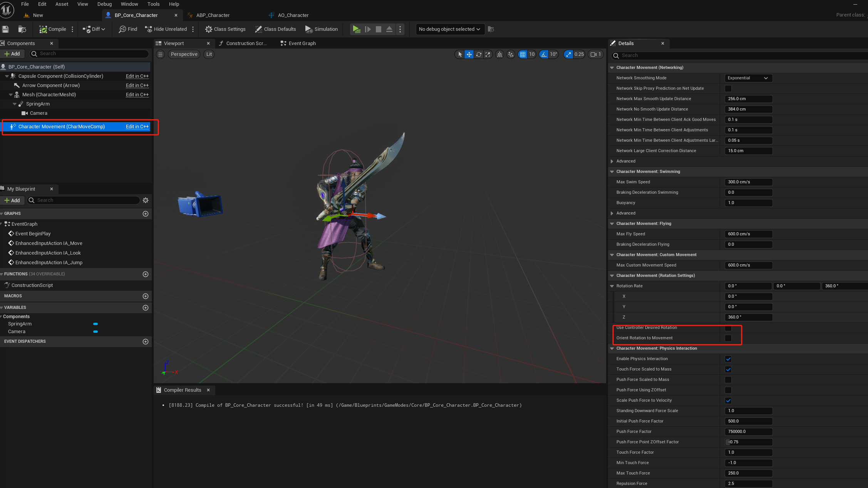Click Class Defaults button

coord(275,29)
